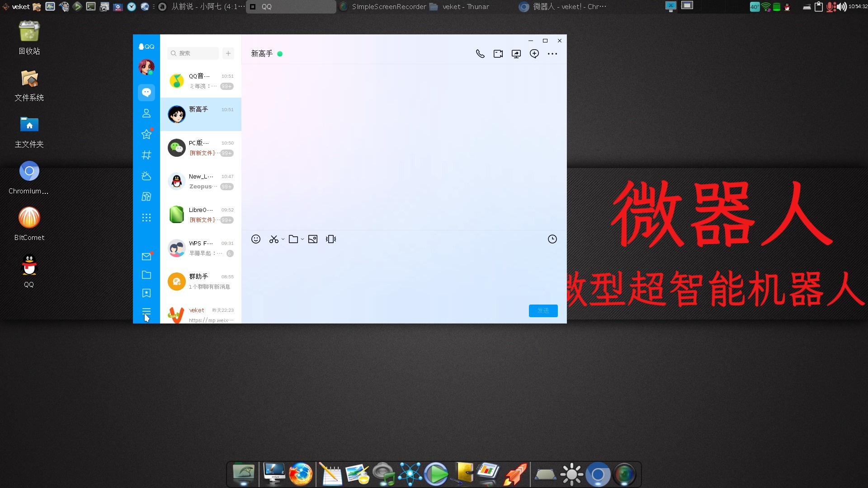
Task: Click the add-to-group-chat plus bubble icon
Action: click(x=534, y=54)
